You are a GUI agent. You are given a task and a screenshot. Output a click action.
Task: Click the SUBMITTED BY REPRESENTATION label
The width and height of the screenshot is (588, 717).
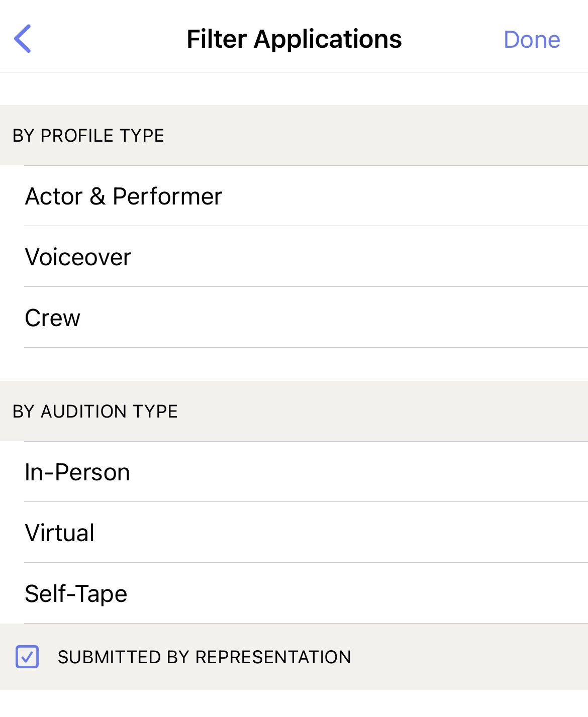[x=204, y=657]
